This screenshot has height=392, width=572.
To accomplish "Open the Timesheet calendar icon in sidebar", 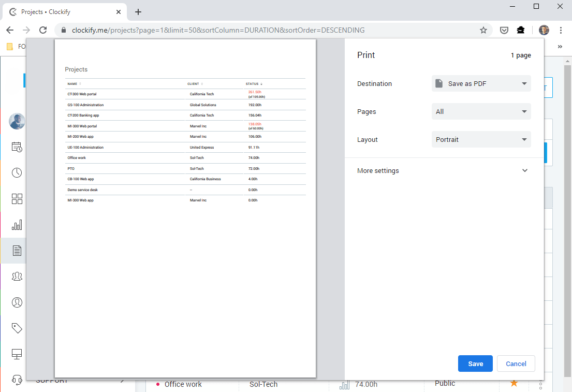I will (17, 147).
